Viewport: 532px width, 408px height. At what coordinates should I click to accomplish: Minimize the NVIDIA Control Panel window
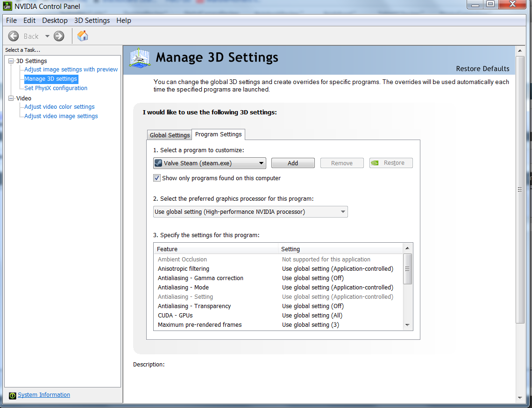click(475, 4)
